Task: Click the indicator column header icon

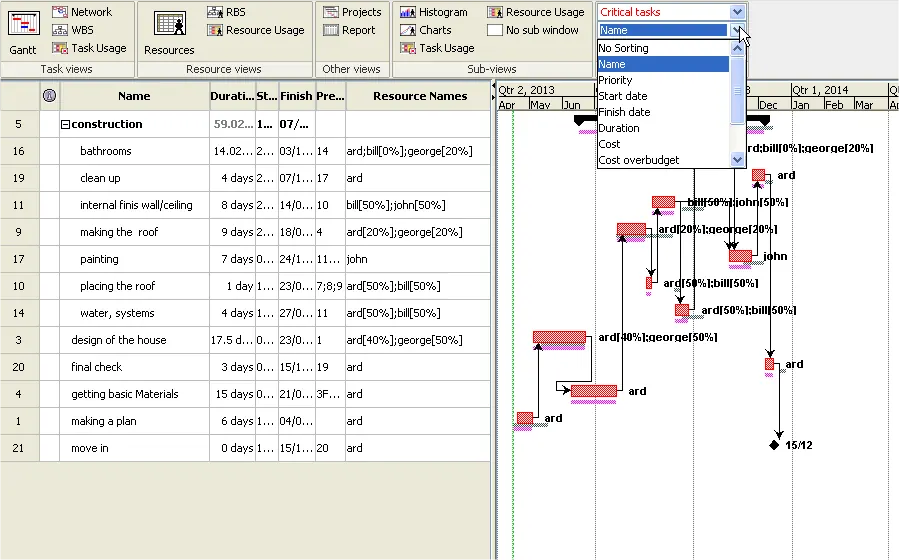Action: point(49,96)
